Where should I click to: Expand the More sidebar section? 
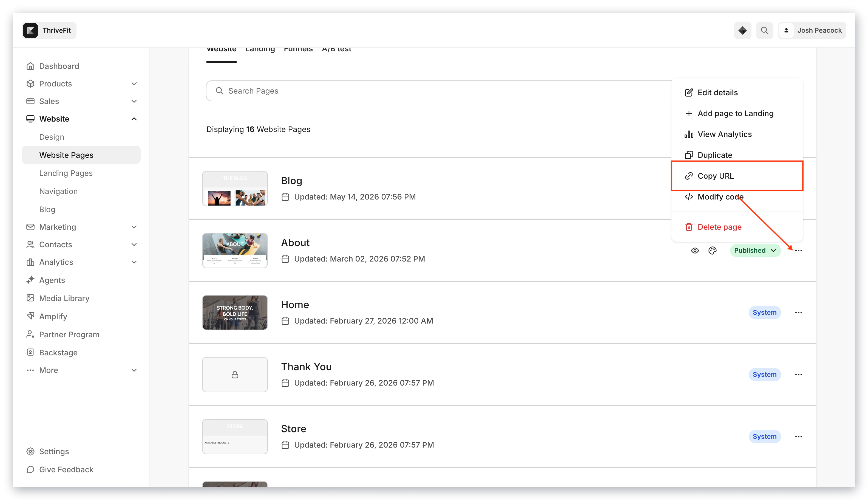click(x=134, y=370)
